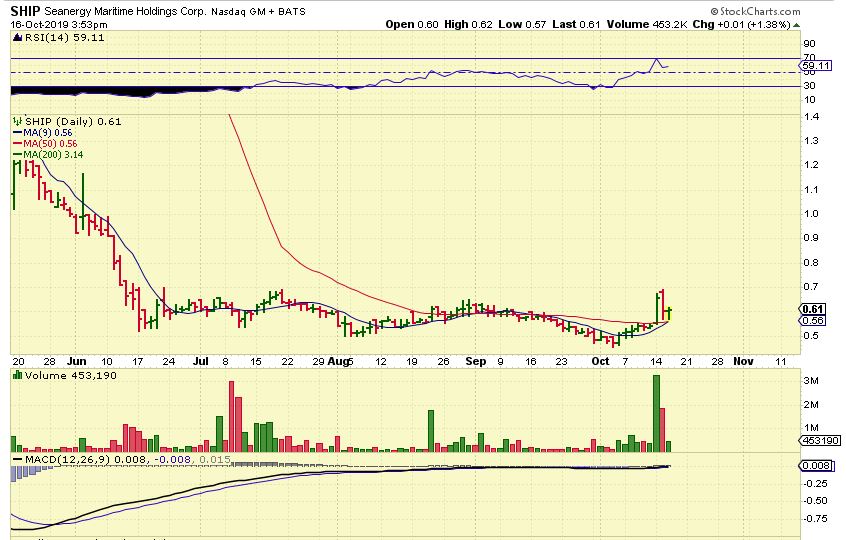Click the 0.008 MACD axis tag
The image size is (846, 540).
click(816, 466)
